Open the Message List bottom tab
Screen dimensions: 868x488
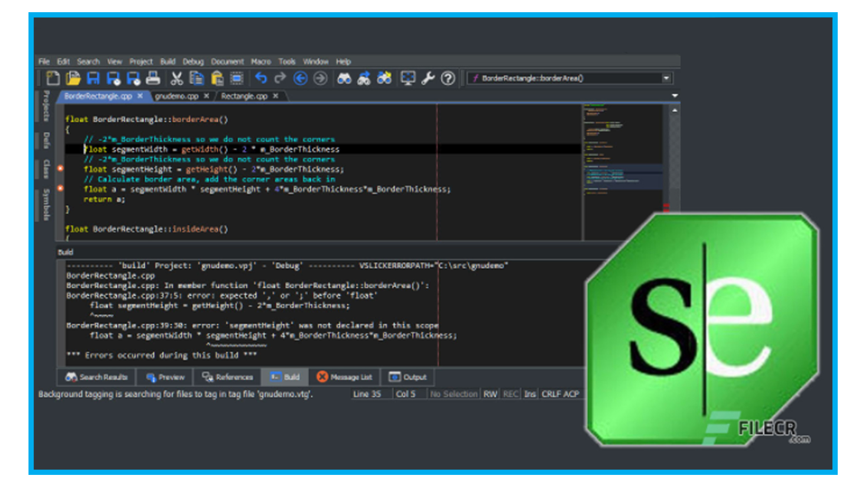click(x=344, y=377)
